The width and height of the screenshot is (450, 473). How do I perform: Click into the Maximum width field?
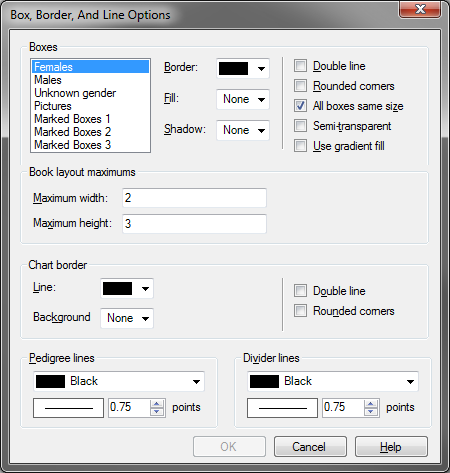coord(194,198)
